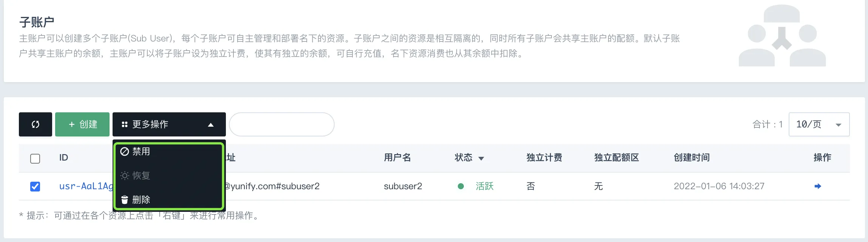
Task: Click the 创建时间 column header
Action: [692, 158]
